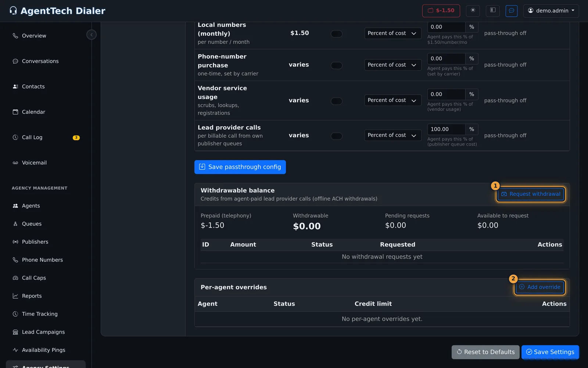Viewport: 588px width, 368px height.
Task: Click the Phone Numbers handset icon
Action: pos(15,260)
